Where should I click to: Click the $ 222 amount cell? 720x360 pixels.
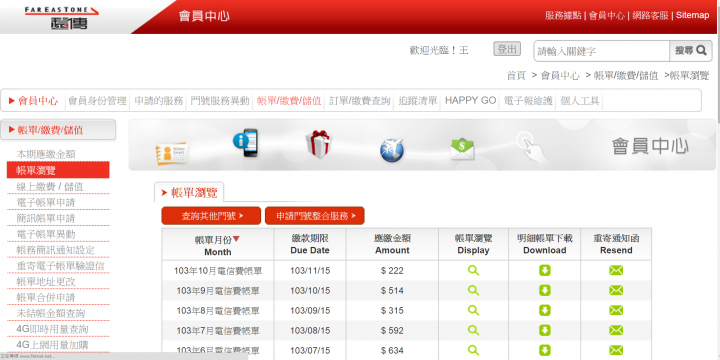[392, 270]
